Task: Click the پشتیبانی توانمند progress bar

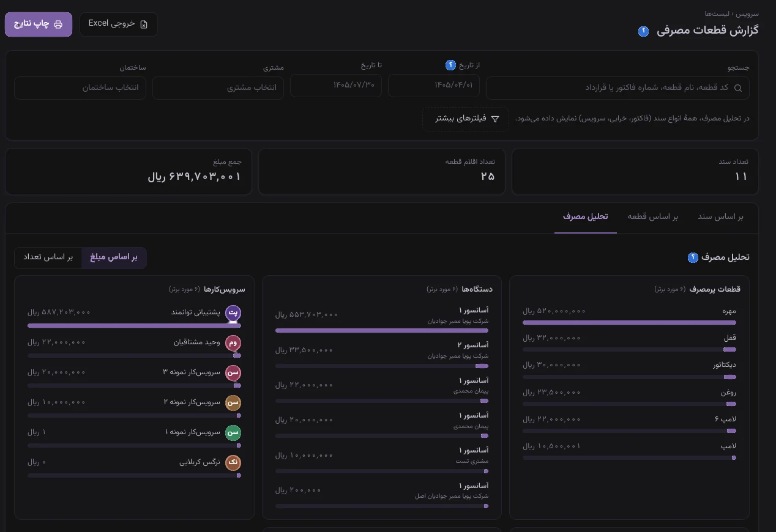Action: point(134,326)
